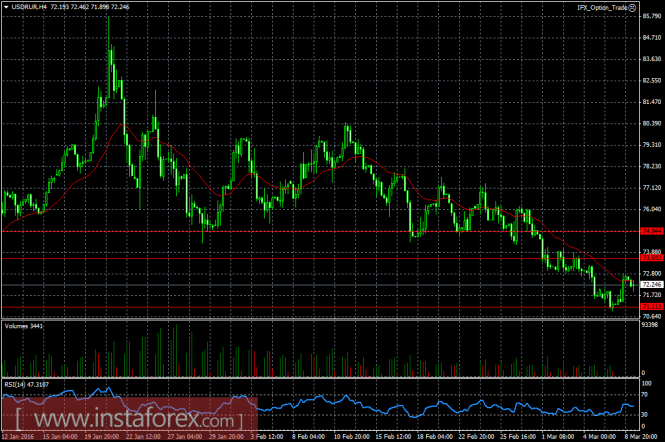This screenshot has height=442, width=665.
Task: Click the RSI scale value 30
Action: point(645,414)
